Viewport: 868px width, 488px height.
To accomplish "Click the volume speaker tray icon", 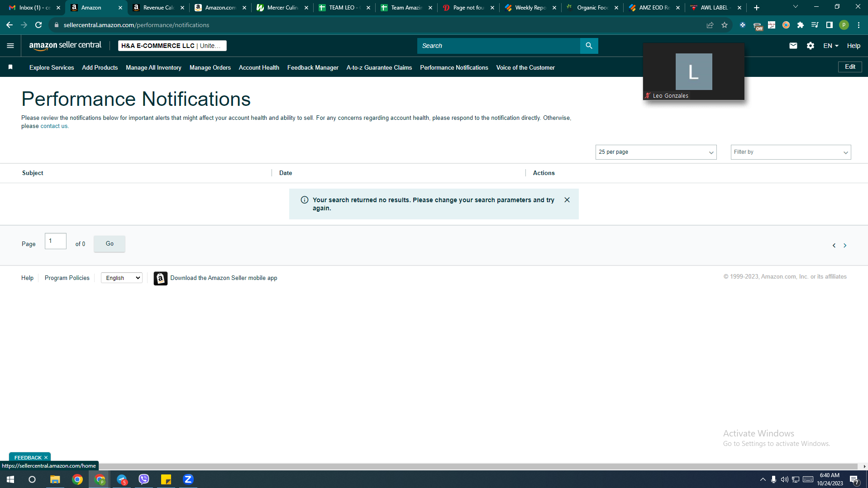I will (784, 479).
